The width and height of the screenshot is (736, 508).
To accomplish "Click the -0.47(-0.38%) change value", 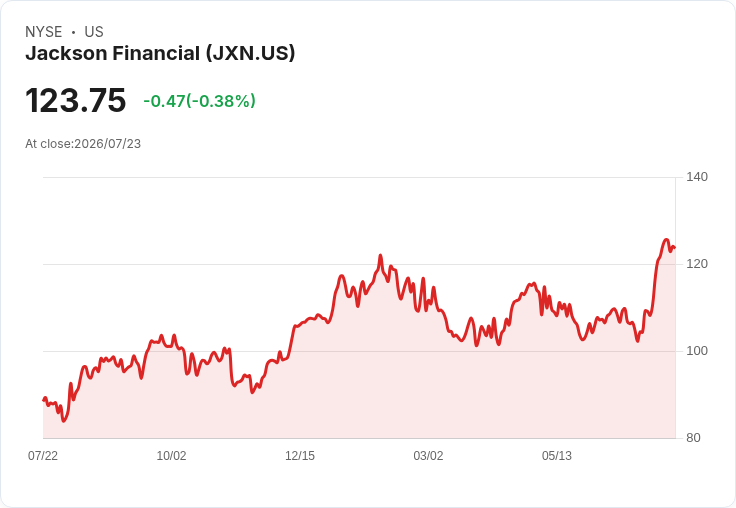I will click(x=199, y=101).
